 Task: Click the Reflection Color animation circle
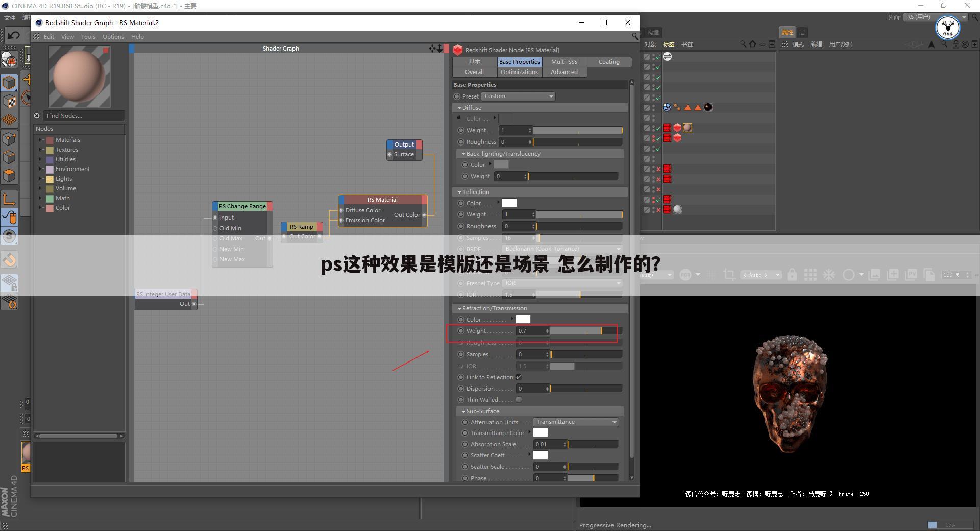click(x=461, y=203)
